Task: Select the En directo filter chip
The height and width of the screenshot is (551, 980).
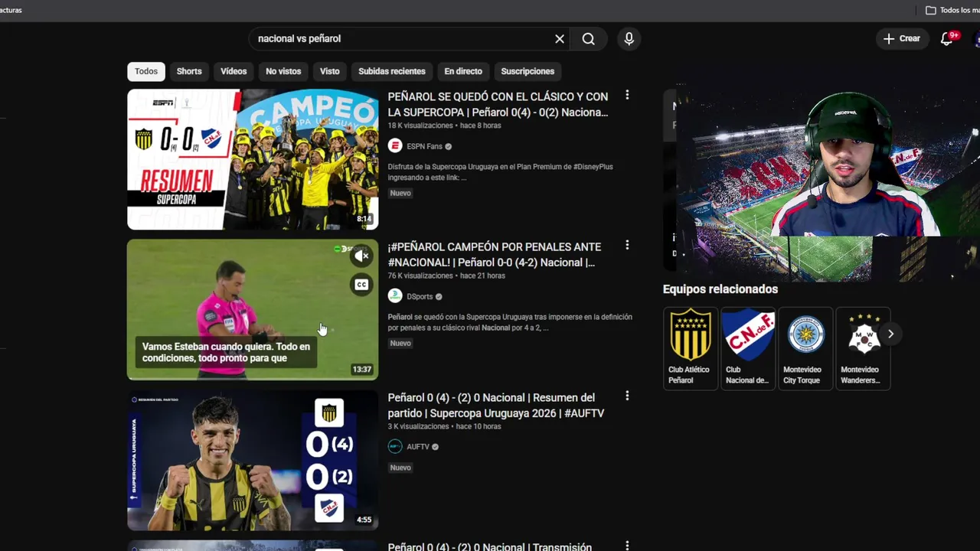Action: click(x=463, y=71)
